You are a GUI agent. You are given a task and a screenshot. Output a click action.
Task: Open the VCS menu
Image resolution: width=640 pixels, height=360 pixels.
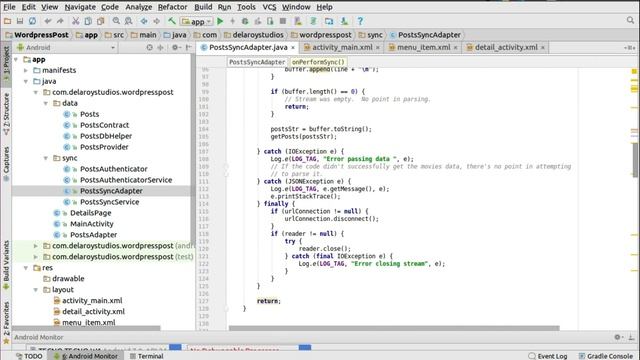coord(269,7)
